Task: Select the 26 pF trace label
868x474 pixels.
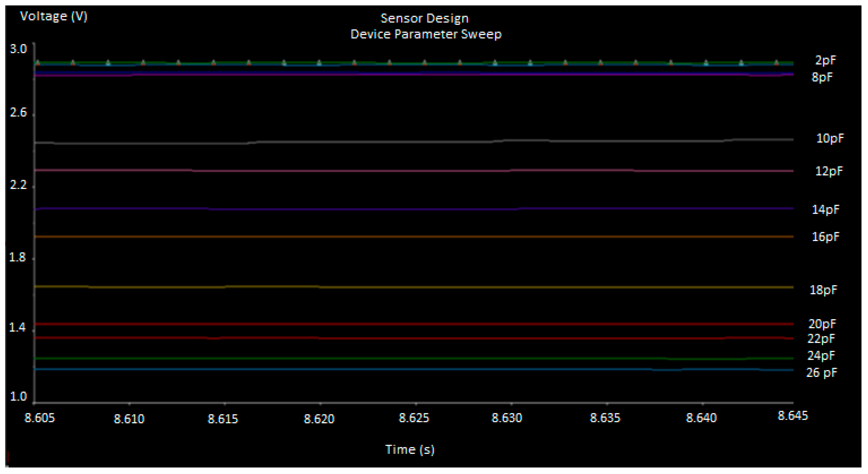Action: [821, 373]
